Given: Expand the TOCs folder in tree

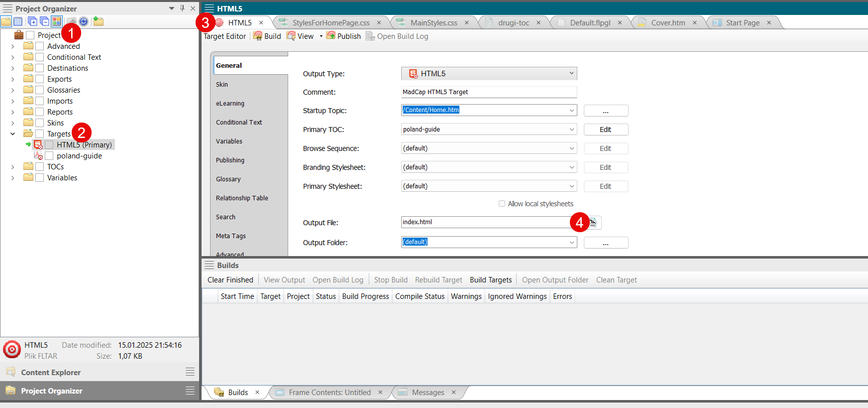Looking at the screenshot, I should [x=12, y=167].
